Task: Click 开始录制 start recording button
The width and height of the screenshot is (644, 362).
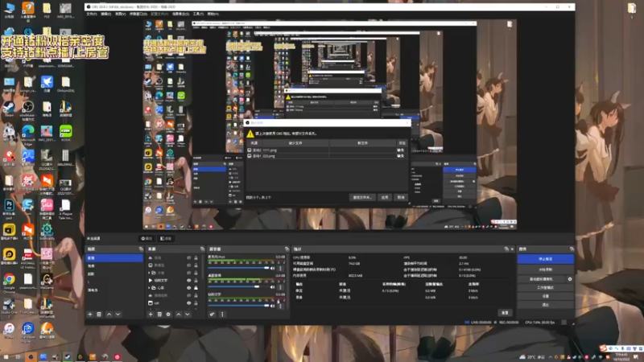Action: 546,269
